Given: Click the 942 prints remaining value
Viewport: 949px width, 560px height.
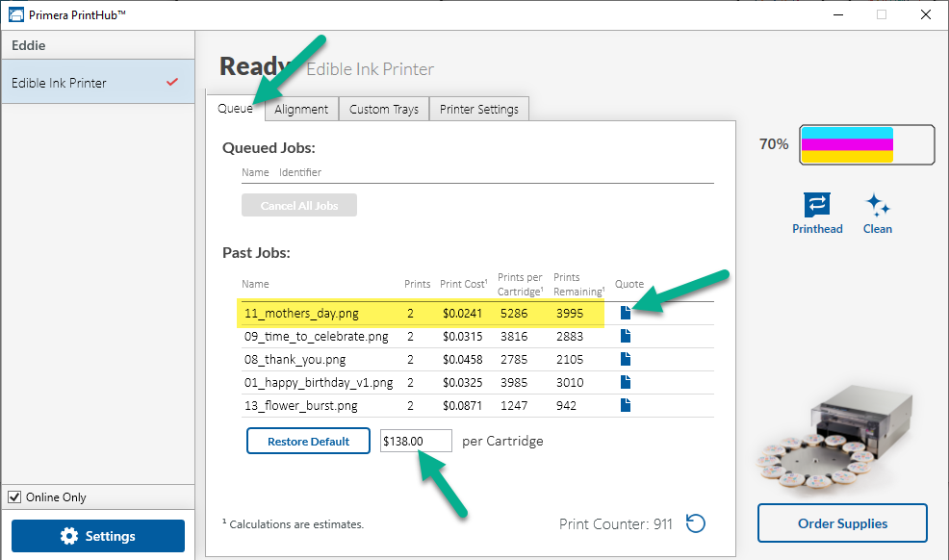Looking at the screenshot, I should coord(566,405).
